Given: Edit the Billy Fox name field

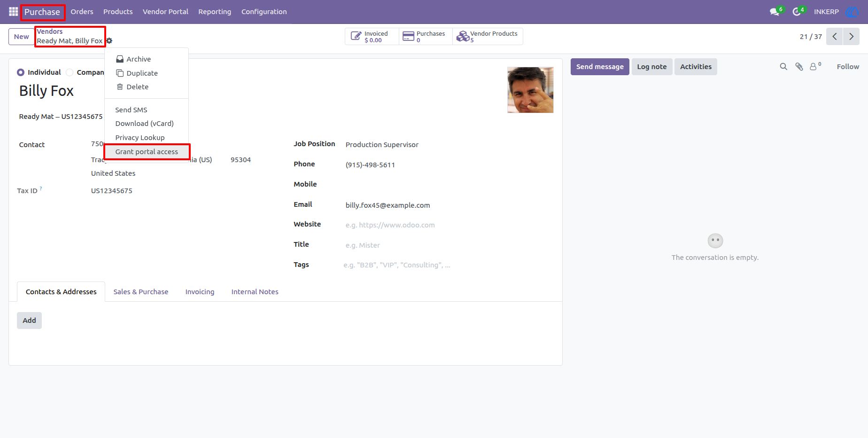Looking at the screenshot, I should coord(46,91).
